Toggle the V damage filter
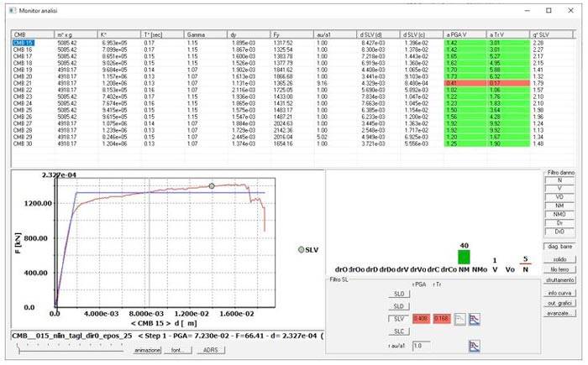The width and height of the screenshot is (588, 365). click(x=559, y=189)
